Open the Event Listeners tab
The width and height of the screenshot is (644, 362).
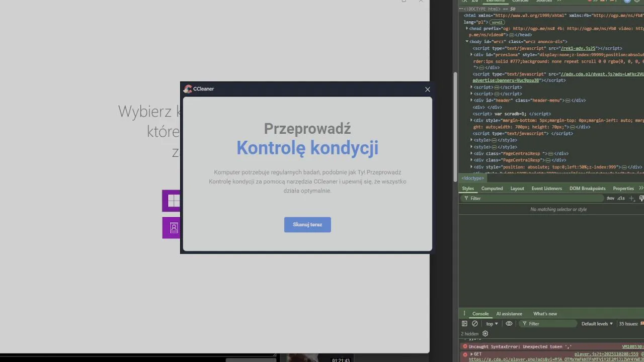[547, 189]
